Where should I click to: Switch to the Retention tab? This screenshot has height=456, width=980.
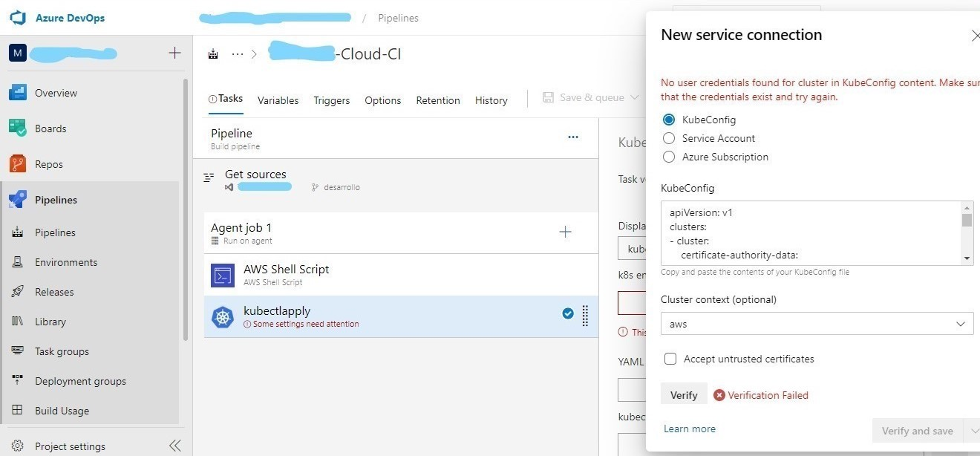pos(438,100)
